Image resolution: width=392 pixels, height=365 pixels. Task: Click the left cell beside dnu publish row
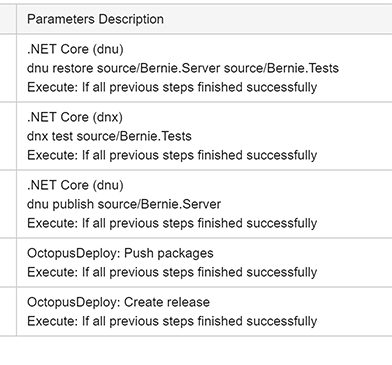(x=8, y=204)
